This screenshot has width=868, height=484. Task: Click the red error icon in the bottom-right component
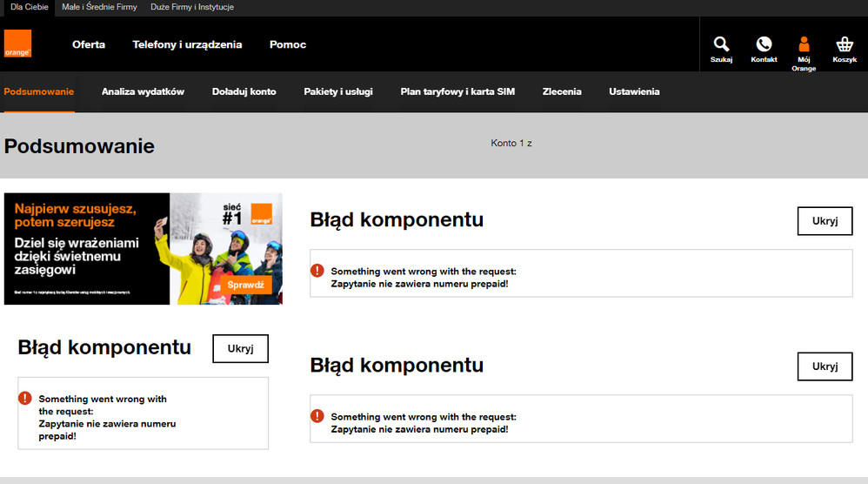(x=317, y=416)
